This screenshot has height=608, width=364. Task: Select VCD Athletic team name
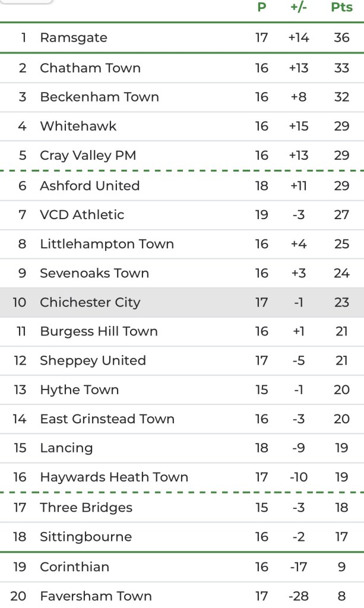[82, 214]
